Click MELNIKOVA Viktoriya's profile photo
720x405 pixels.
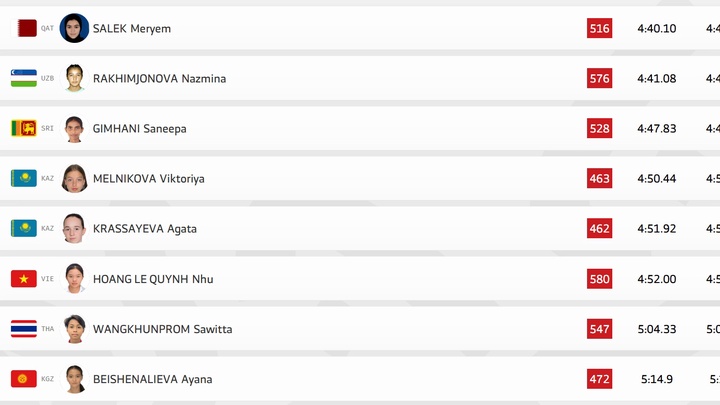pos(74,178)
